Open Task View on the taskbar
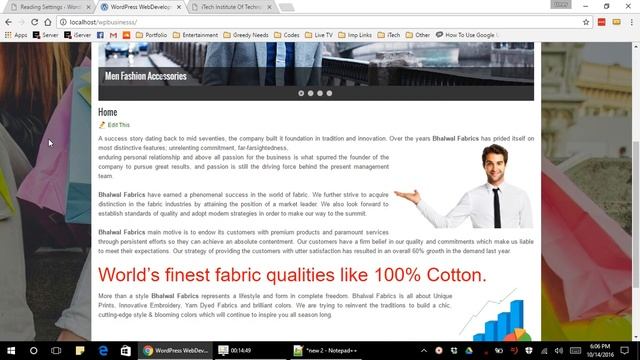 pos(56,351)
